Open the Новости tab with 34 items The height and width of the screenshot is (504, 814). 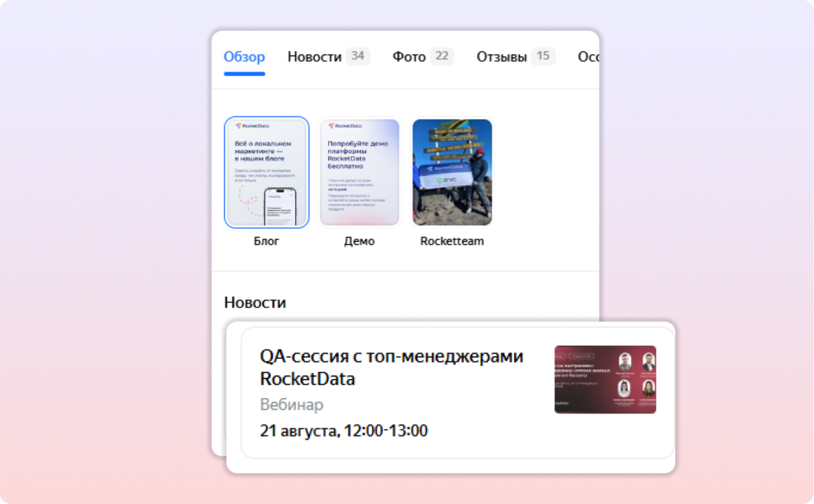click(x=328, y=56)
